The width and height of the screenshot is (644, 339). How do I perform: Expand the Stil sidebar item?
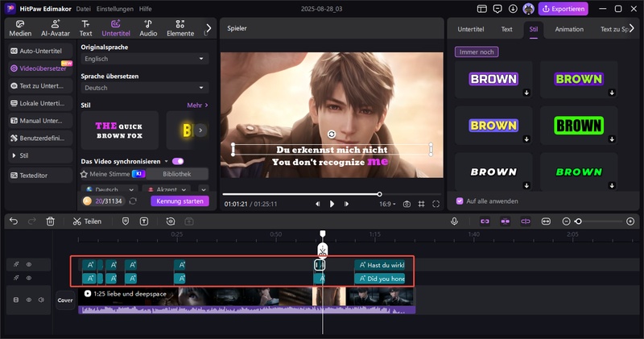click(40, 155)
